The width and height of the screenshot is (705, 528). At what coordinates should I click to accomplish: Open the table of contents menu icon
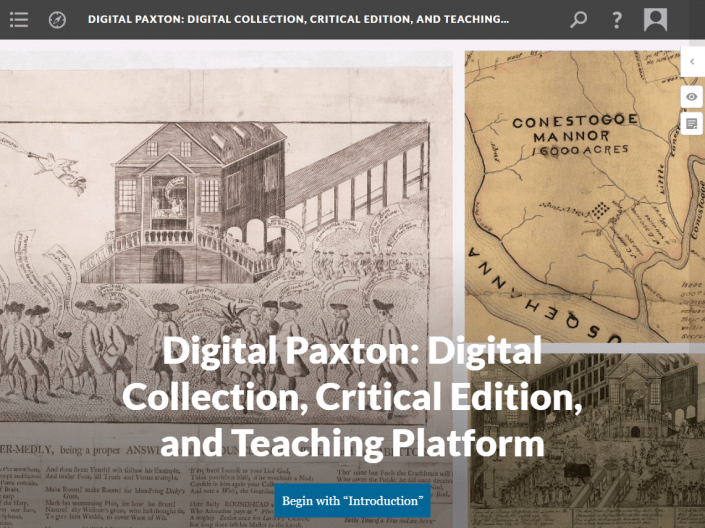click(x=18, y=19)
